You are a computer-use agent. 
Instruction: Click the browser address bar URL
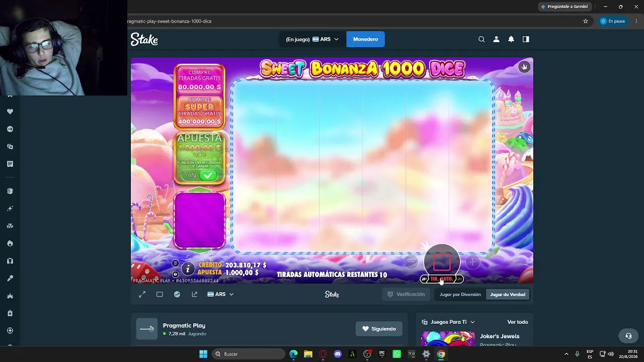point(170,21)
